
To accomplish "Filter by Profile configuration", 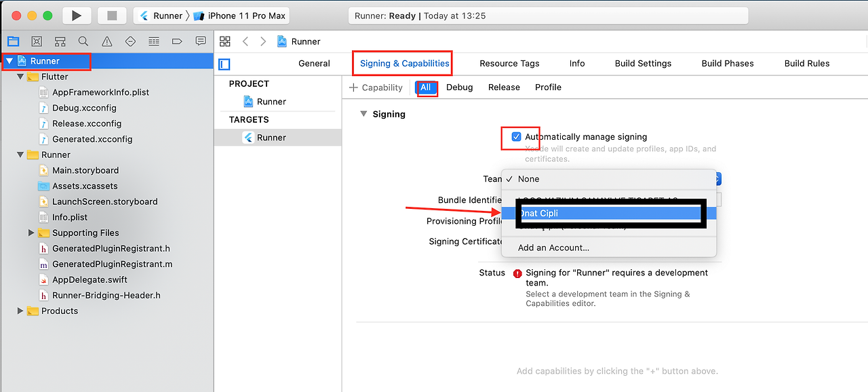I will pyautogui.click(x=548, y=87).
